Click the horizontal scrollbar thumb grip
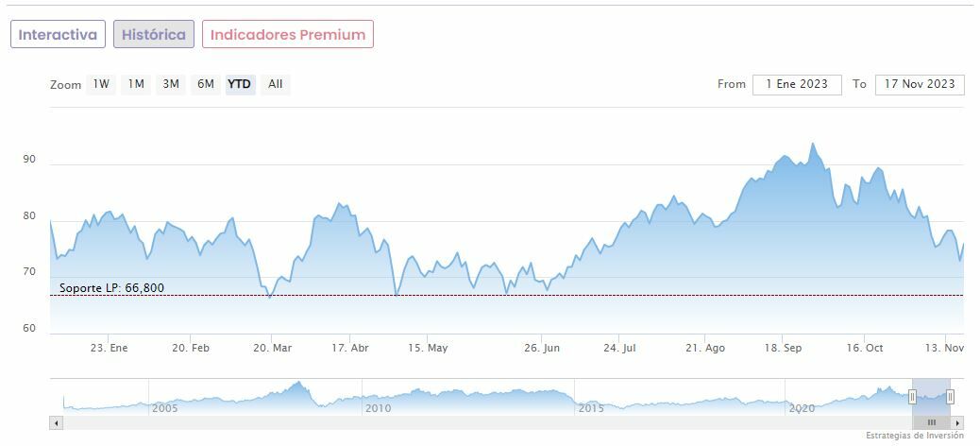 click(x=931, y=422)
